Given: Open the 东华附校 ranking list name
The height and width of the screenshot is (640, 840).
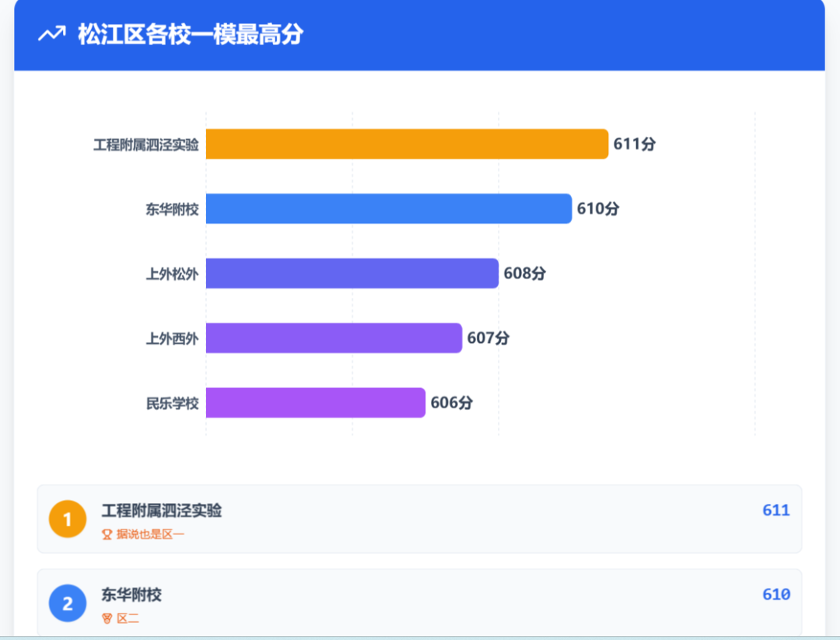Looking at the screenshot, I should click(131, 594).
